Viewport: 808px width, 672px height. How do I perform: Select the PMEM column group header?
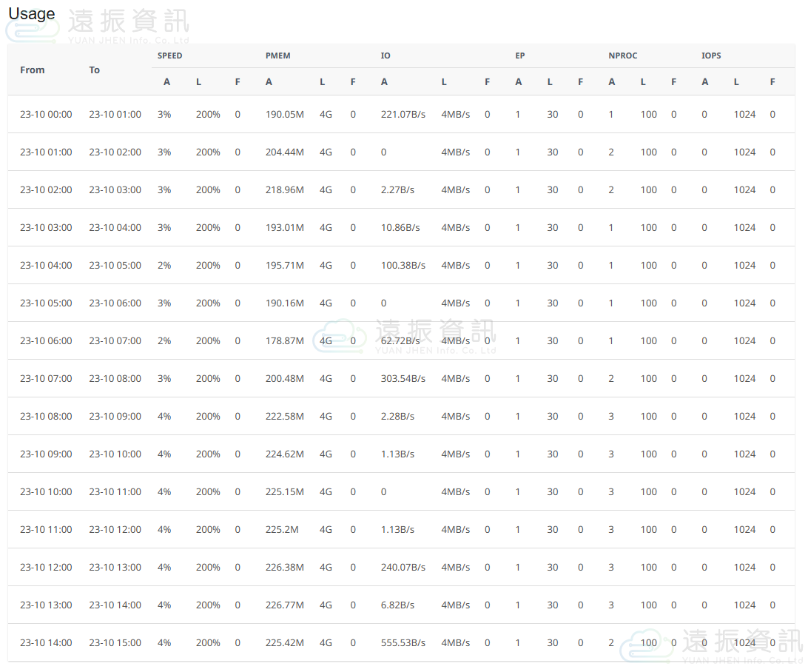tap(278, 56)
